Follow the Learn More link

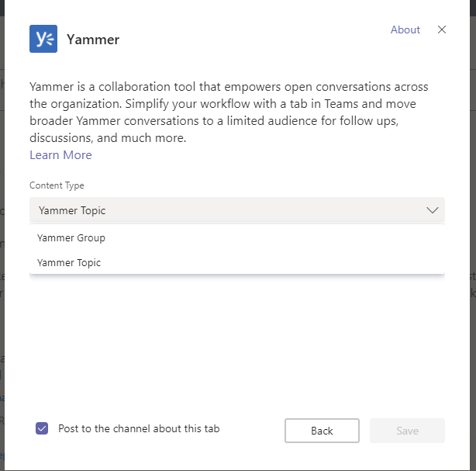coord(60,155)
